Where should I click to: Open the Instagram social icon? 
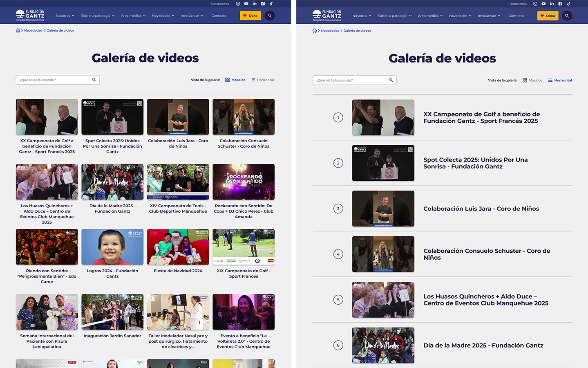pos(238,3)
